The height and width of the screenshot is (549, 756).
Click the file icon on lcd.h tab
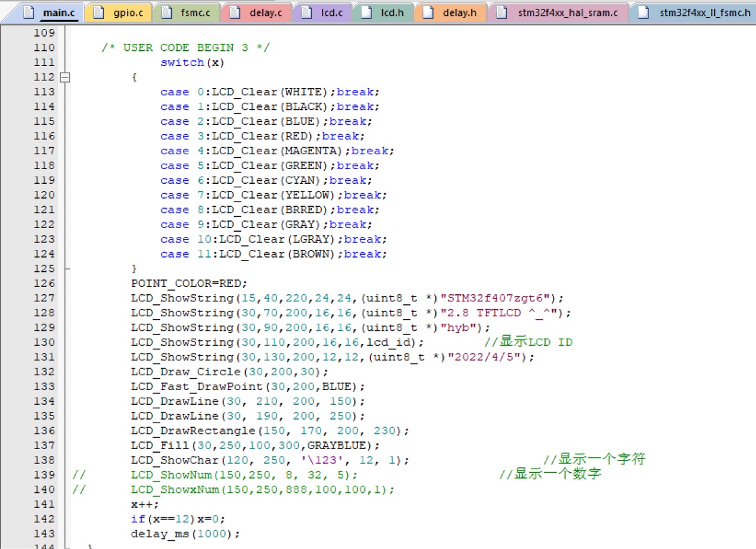pyautogui.click(x=366, y=12)
